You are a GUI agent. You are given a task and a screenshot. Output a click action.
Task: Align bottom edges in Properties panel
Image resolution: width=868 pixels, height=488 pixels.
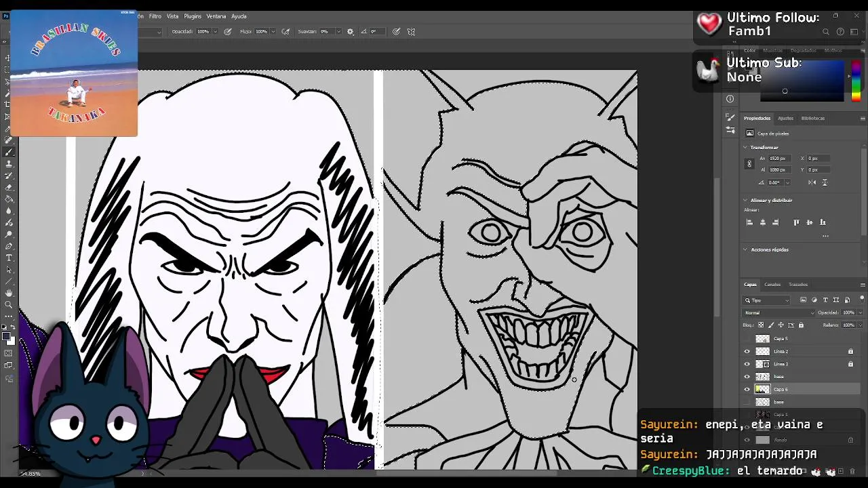(823, 222)
